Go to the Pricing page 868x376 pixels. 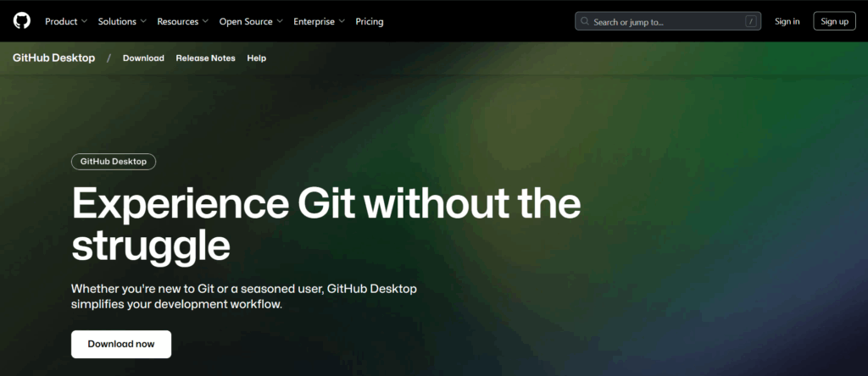pos(370,21)
